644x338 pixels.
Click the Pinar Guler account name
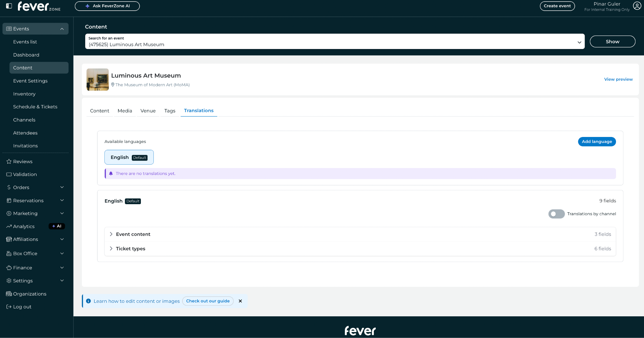pos(607,4)
